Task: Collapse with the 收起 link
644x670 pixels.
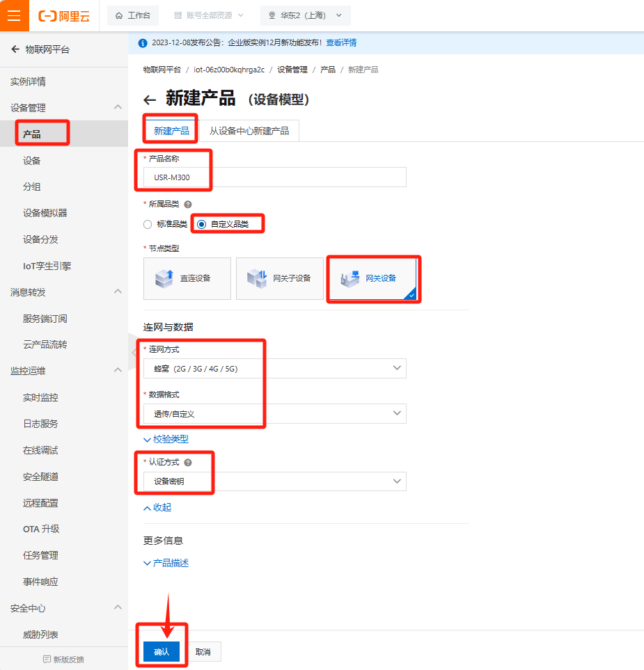Action: point(157,508)
